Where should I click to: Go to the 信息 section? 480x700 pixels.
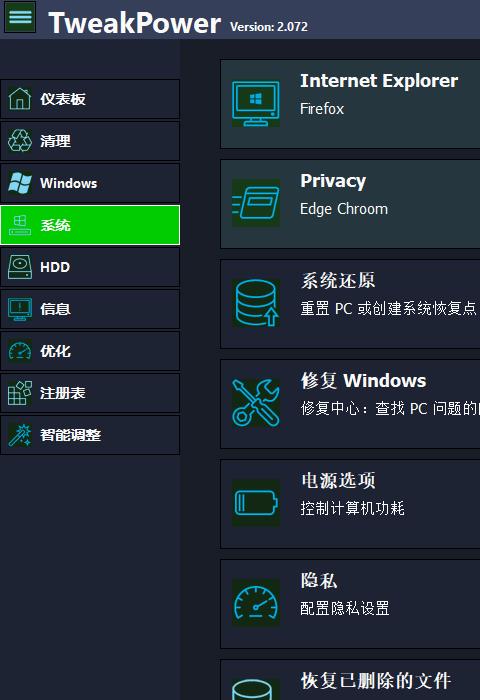click(x=90, y=309)
